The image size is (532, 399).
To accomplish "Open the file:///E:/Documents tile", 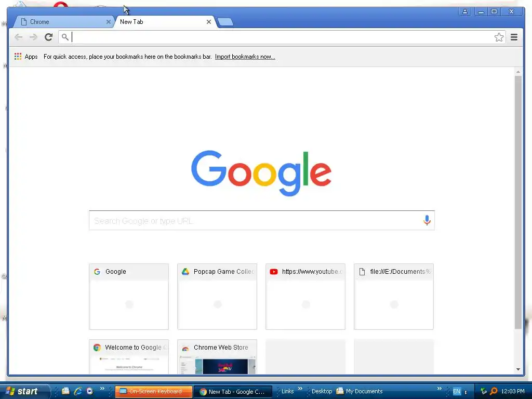I will pyautogui.click(x=394, y=297).
